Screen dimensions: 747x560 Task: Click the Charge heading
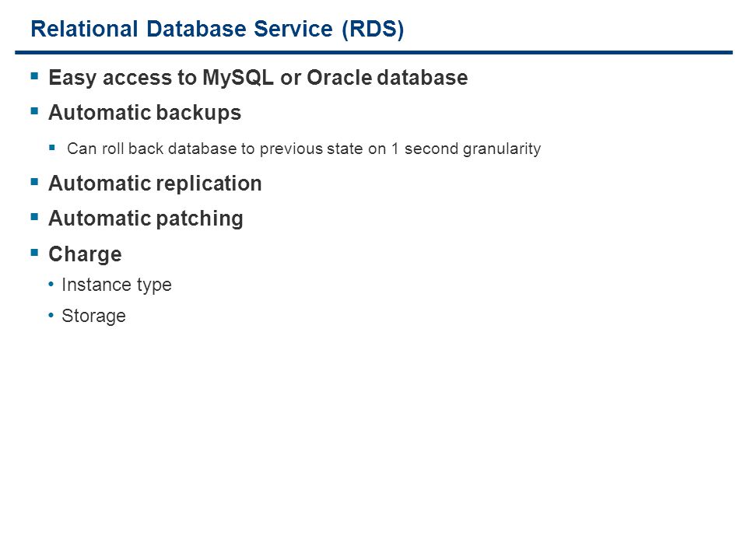click(x=86, y=254)
